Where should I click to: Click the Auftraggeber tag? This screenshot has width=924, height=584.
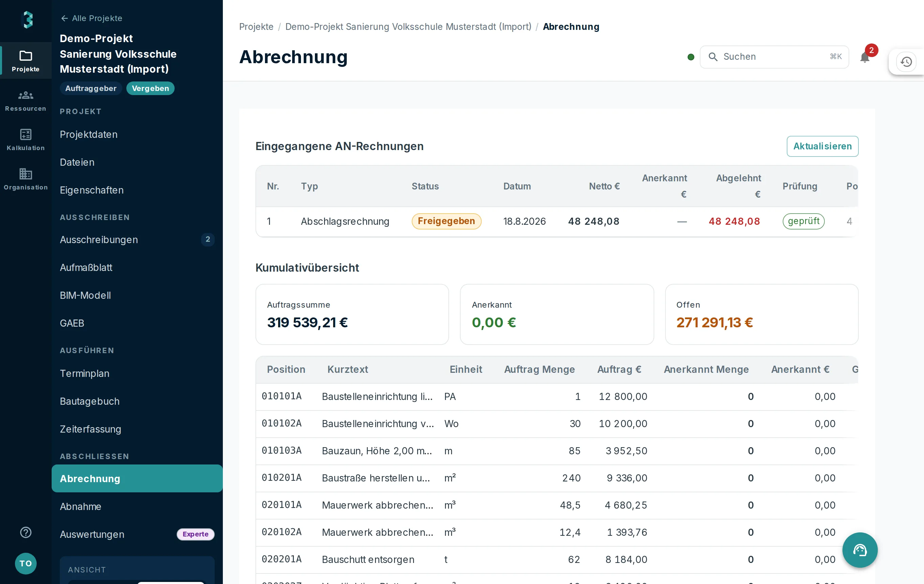(x=91, y=88)
